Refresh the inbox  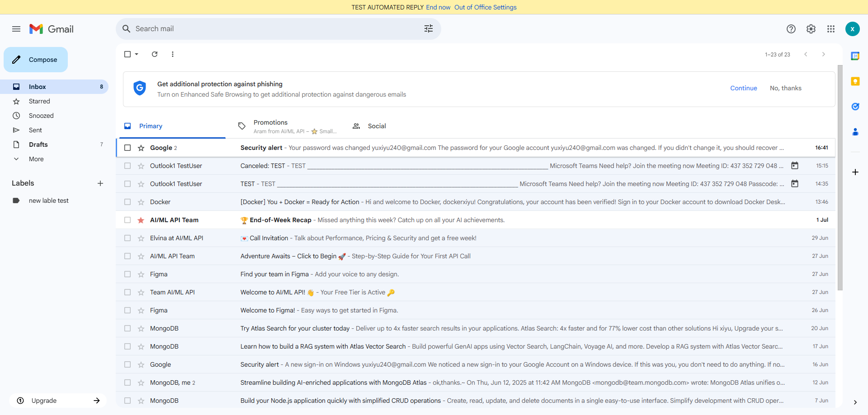click(155, 54)
